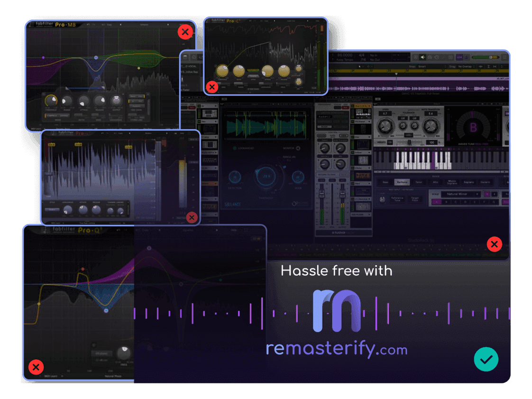This screenshot has width=532, height=399.
Task: Open the Snap Smart dropdown
Action: coord(422,67)
